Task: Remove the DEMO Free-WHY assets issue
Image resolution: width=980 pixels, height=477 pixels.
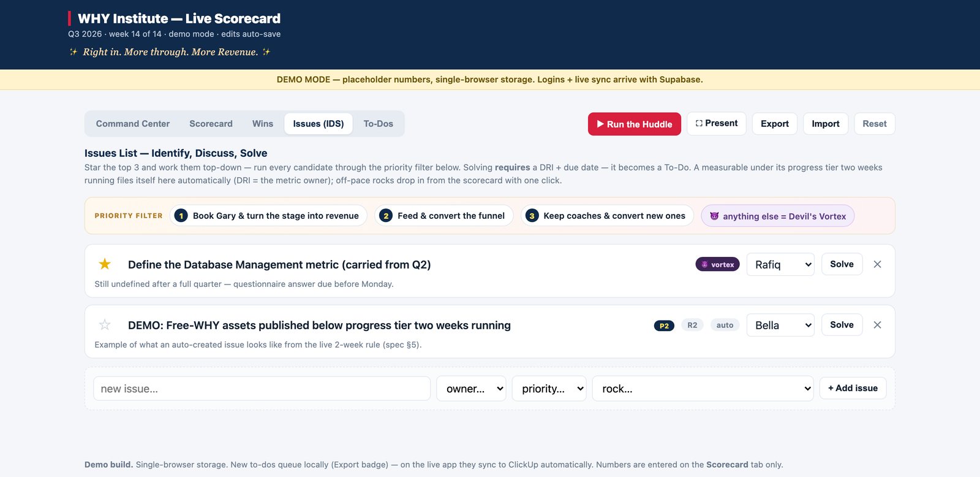Action: coord(877,325)
